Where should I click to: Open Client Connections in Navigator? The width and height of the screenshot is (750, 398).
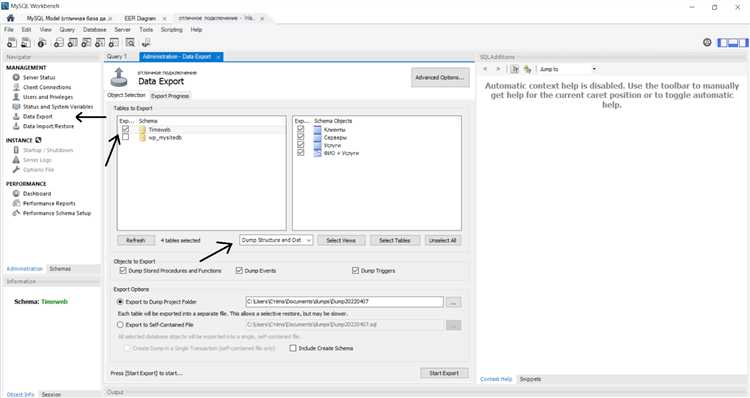tap(47, 87)
